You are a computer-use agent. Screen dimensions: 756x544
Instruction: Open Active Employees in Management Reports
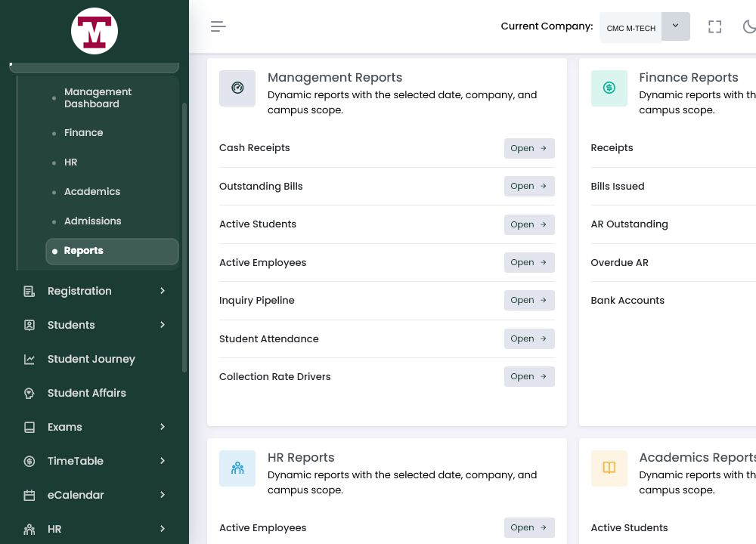[x=529, y=263]
